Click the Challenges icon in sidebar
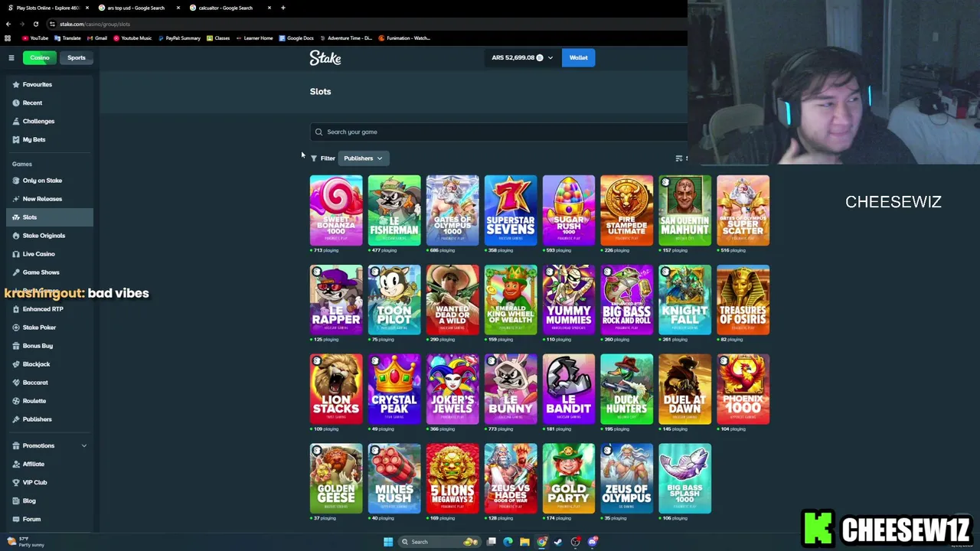 (16, 121)
